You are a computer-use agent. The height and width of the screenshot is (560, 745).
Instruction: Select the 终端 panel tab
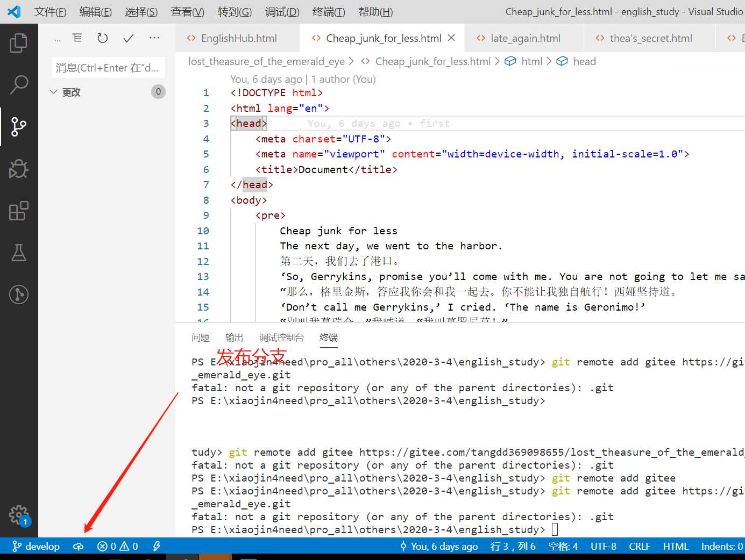point(329,338)
